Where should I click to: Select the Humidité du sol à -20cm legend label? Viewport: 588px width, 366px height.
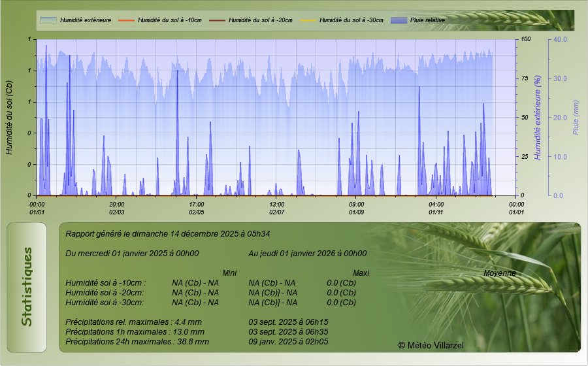pyautogui.click(x=261, y=21)
